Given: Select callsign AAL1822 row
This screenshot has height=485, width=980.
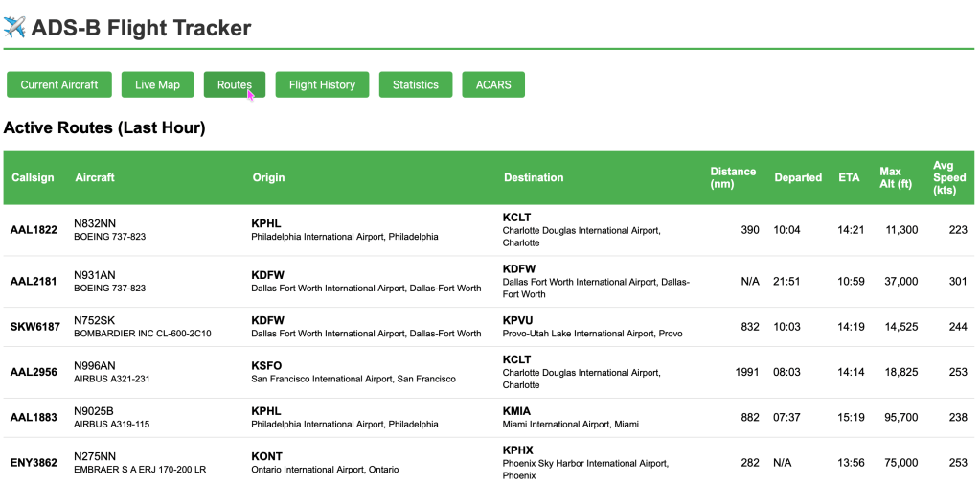Looking at the screenshot, I should pyautogui.click(x=489, y=230).
